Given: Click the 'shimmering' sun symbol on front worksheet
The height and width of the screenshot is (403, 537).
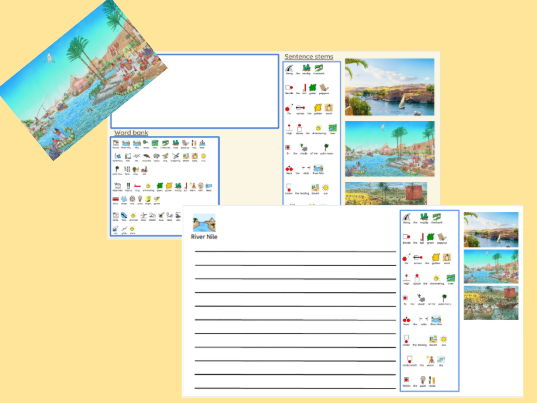Looking at the screenshot, I should [436, 279].
